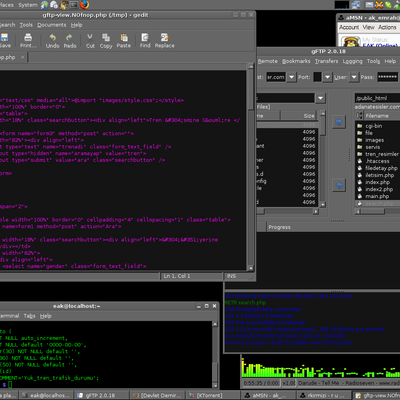Open the gedit Help menu
This screenshot has height=400, width=400.
pyautogui.click(x=76, y=25)
